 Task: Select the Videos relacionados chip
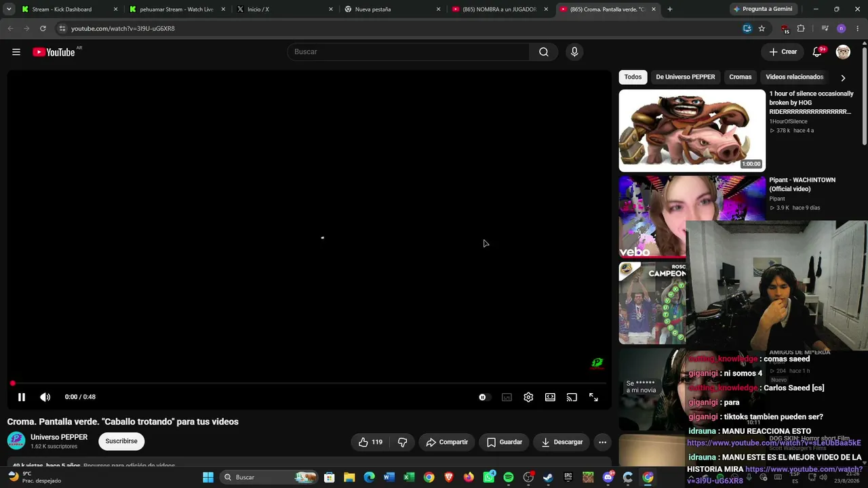click(795, 77)
